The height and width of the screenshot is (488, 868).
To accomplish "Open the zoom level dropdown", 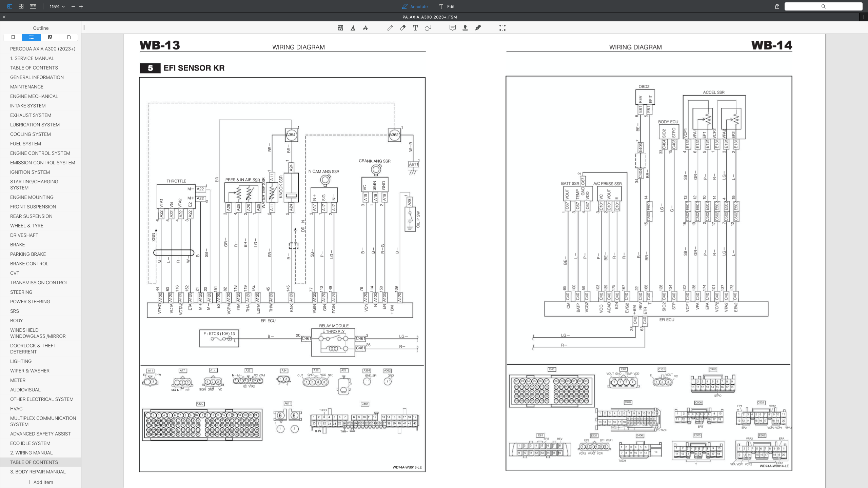I will pos(56,6).
